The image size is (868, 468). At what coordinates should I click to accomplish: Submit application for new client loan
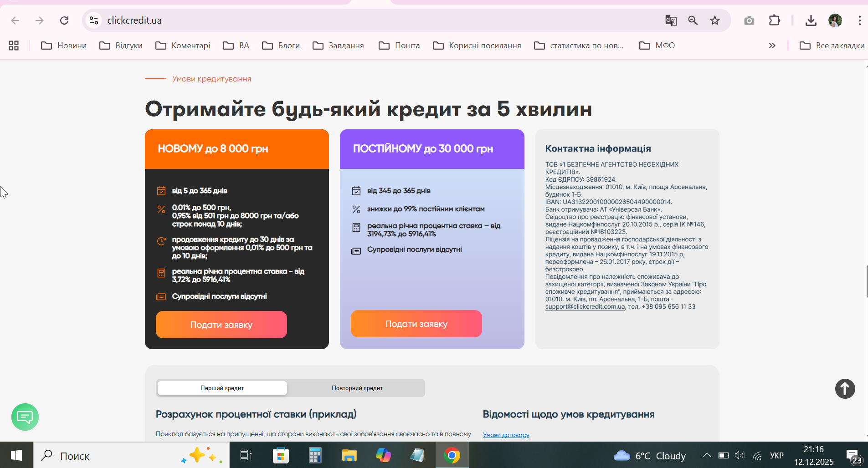pyautogui.click(x=221, y=325)
